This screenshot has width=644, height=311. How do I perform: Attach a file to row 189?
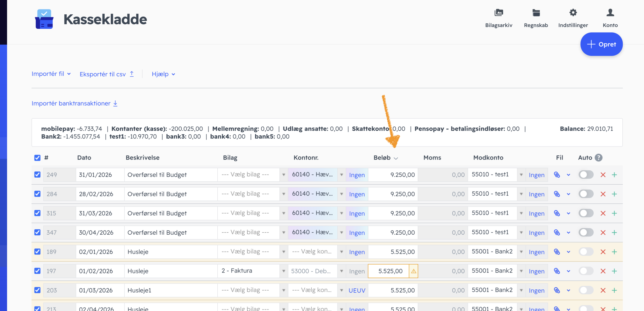[557, 252]
